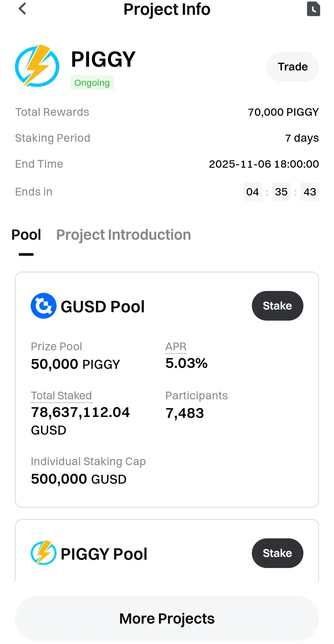Tap the PIGGY lightning project logo
This screenshot has height=644, width=334.
37,66
